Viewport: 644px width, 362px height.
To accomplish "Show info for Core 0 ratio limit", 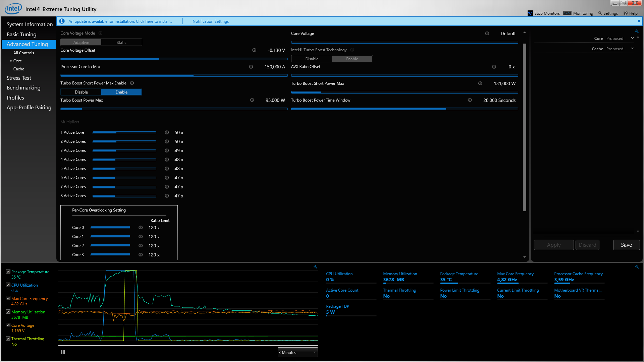I will (141, 228).
